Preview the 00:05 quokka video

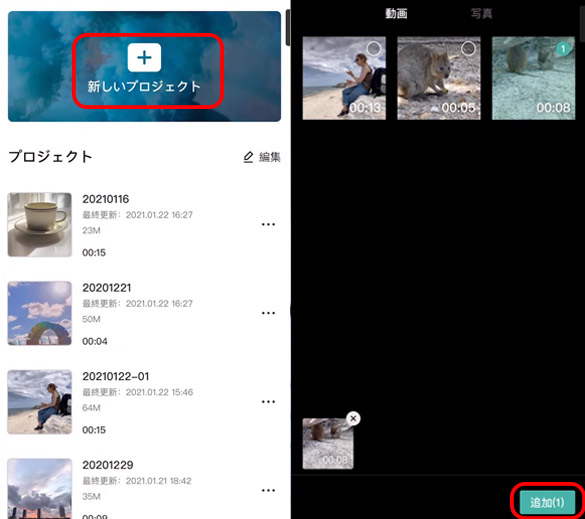click(439, 78)
